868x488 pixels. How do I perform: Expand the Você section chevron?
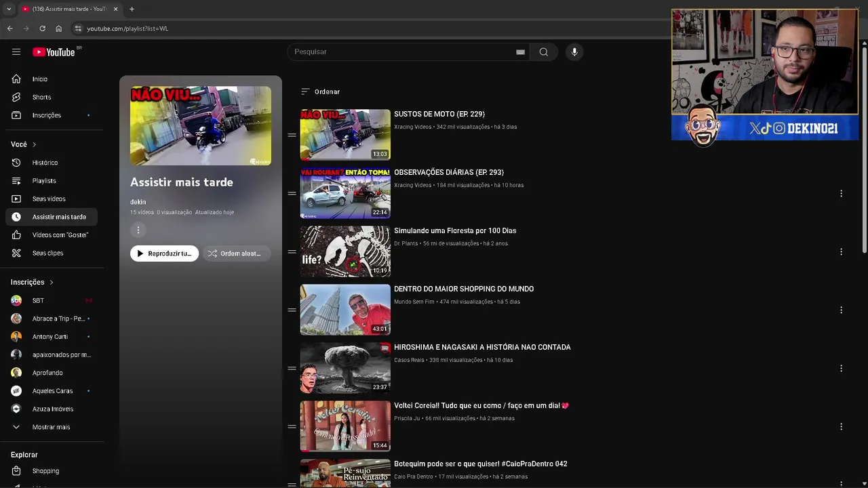coord(34,144)
